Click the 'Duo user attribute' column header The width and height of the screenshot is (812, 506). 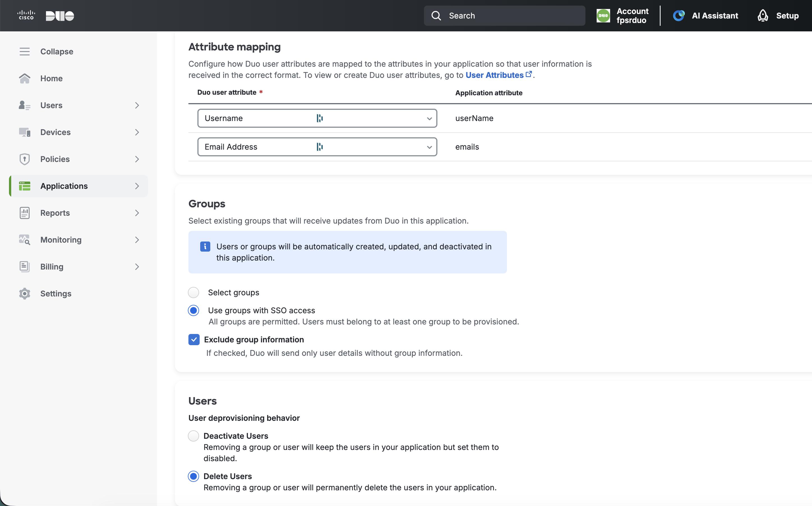coord(227,92)
